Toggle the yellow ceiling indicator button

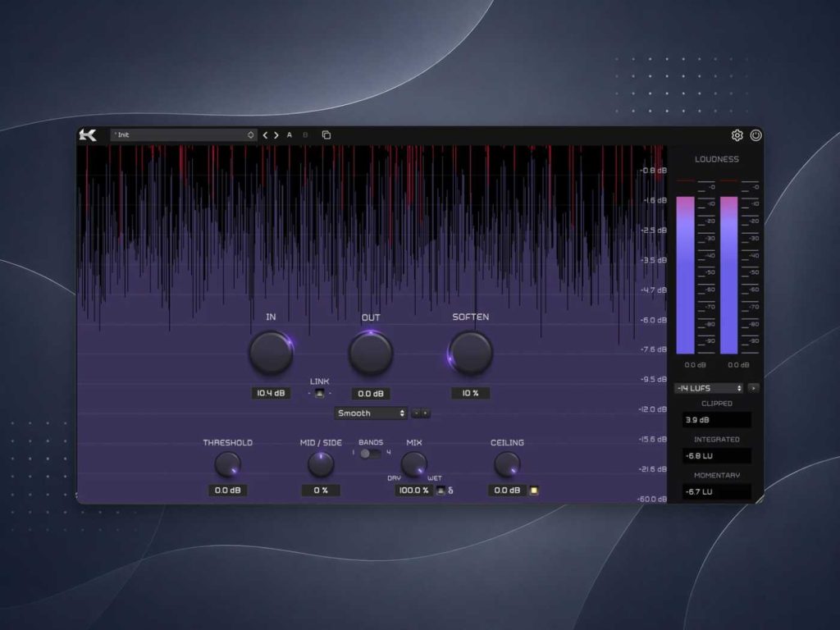pos(533,491)
